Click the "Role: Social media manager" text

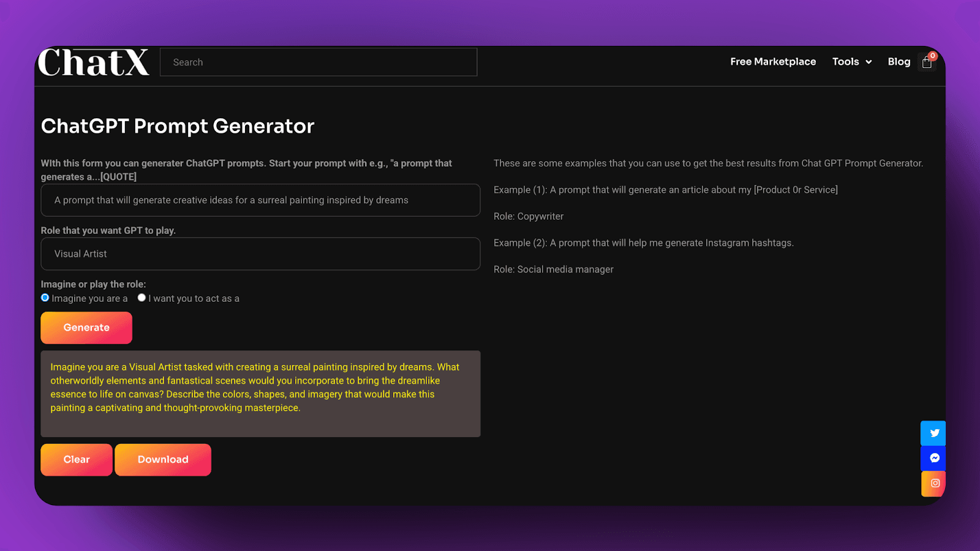tap(554, 269)
